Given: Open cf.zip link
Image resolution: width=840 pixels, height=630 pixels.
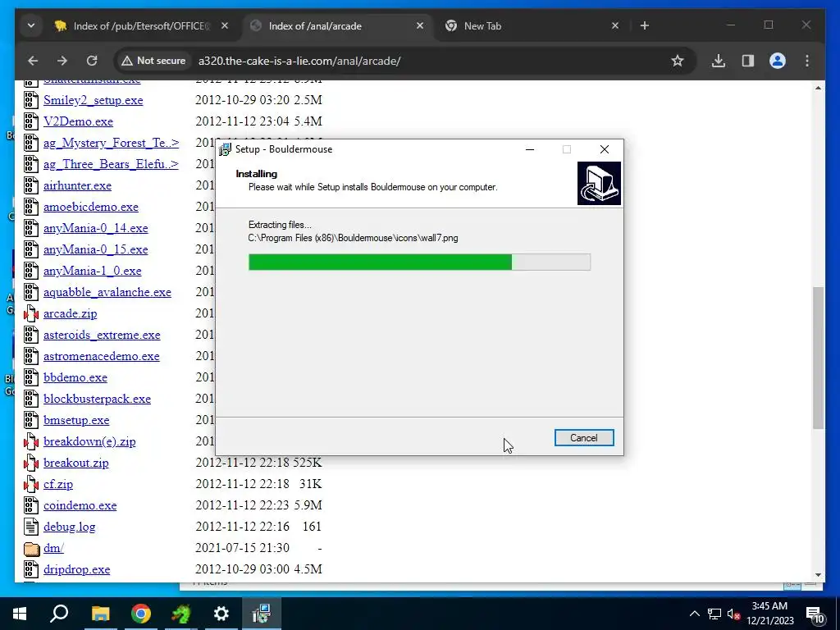Looking at the screenshot, I should (58, 484).
